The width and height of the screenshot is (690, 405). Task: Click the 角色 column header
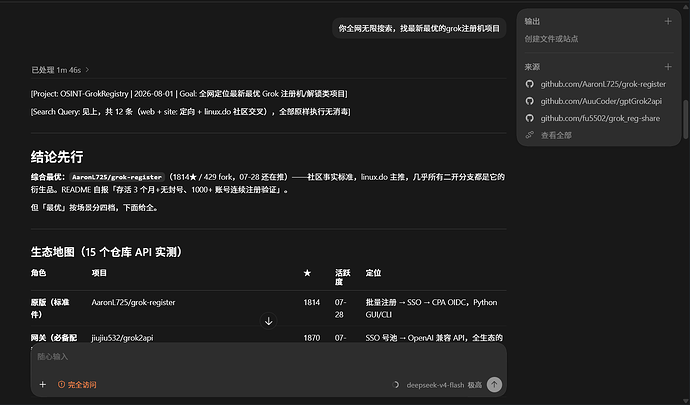[38, 273]
